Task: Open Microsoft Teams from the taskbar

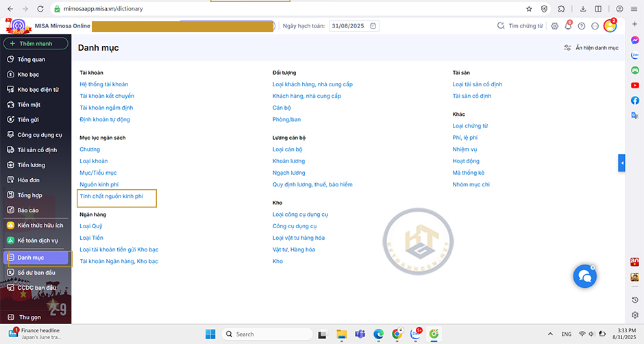Action: (x=360, y=334)
